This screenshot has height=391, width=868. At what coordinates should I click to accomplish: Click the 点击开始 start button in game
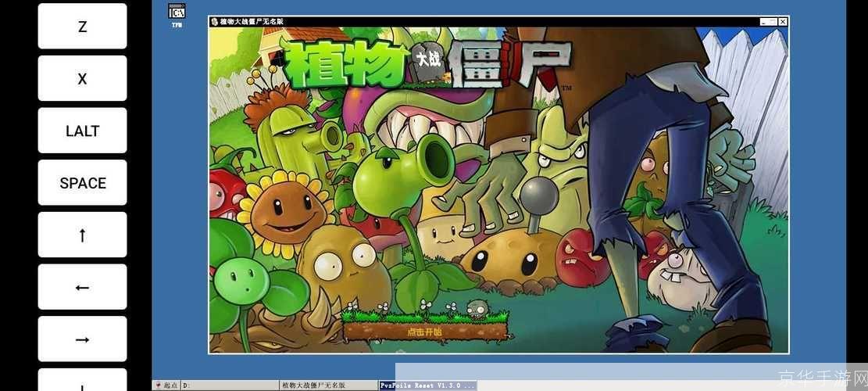click(424, 332)
